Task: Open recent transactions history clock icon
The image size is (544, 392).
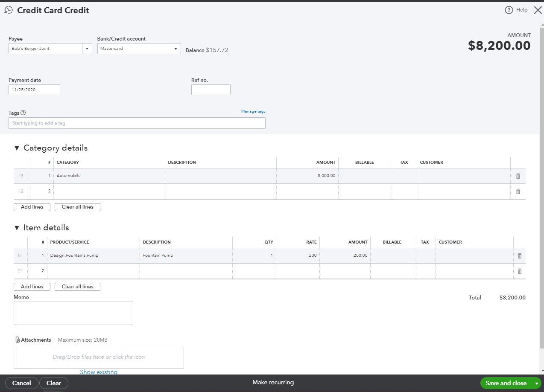Action: pos(8,10)
